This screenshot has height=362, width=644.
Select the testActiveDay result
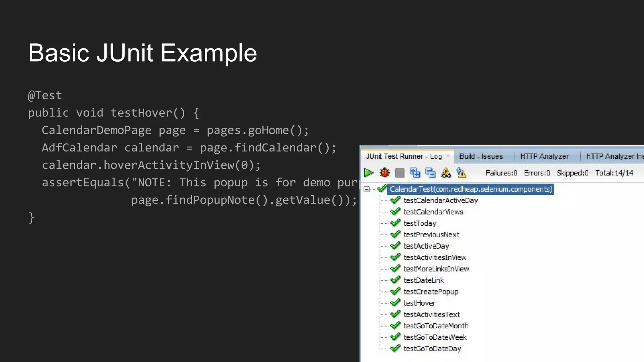426,246
